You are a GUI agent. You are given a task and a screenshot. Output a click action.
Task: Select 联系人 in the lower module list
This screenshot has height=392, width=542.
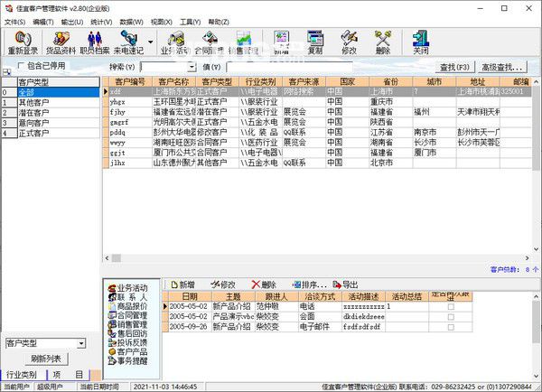point(128,297)
